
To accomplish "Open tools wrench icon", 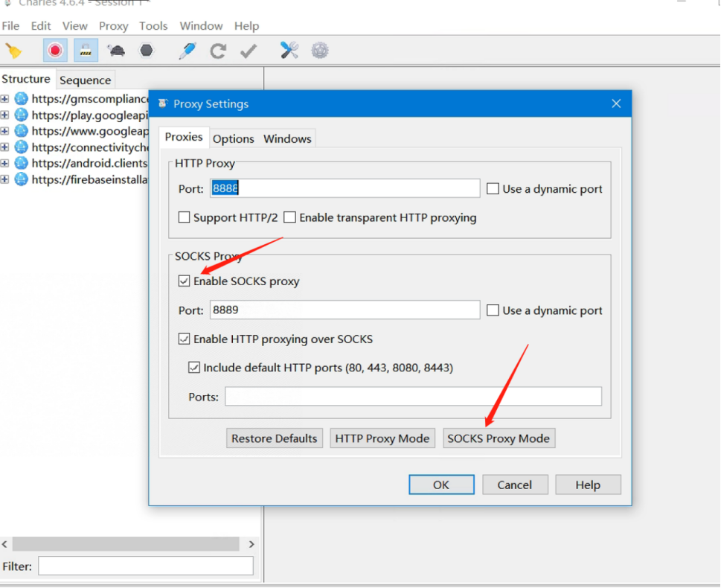I will pos(289,50).
